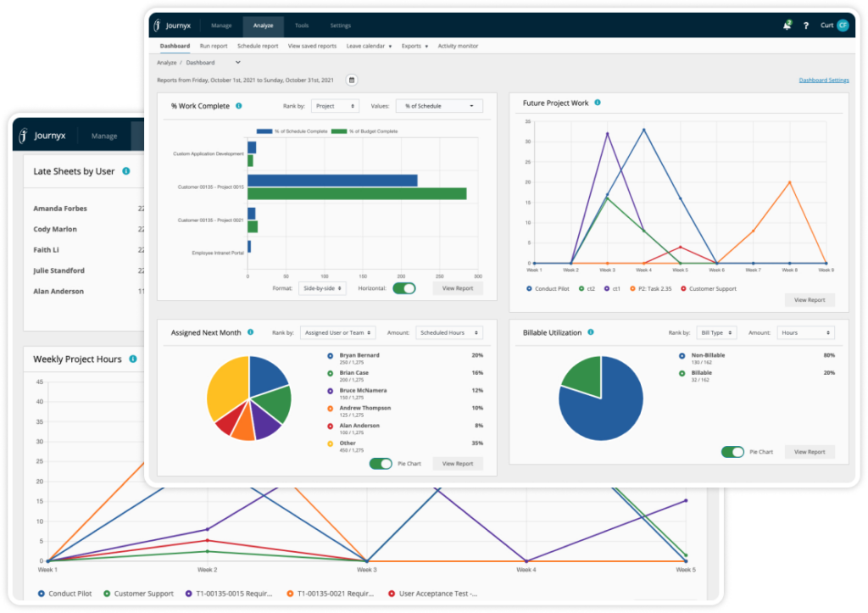Toggle the Horizontal switch off
The width and height of the screenshot is (868, 613).
pyautogui.click(x=404, y=288)
